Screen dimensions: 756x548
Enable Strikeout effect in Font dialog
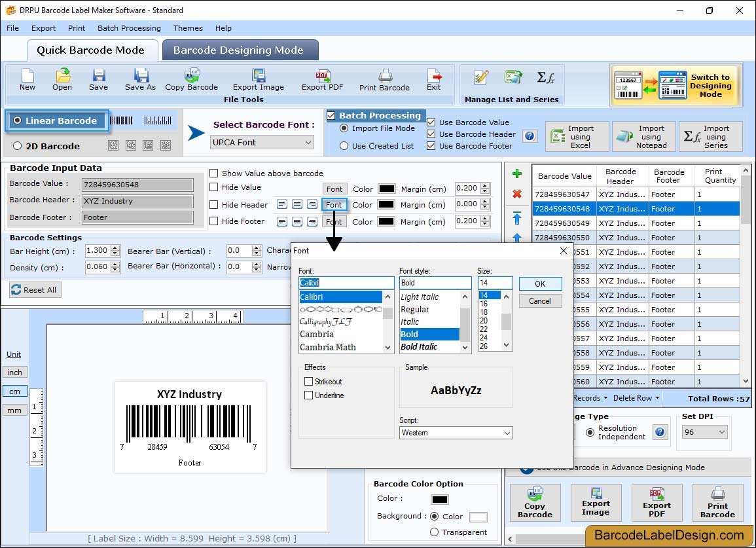coord(308,381)
